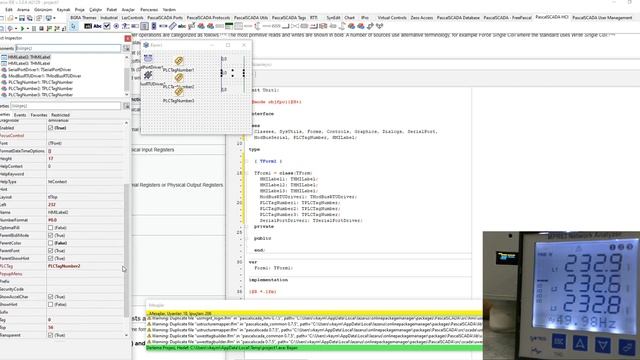640x360 pixels.
Task: Click the green Run arrow icon
Action: click(22, 29)
